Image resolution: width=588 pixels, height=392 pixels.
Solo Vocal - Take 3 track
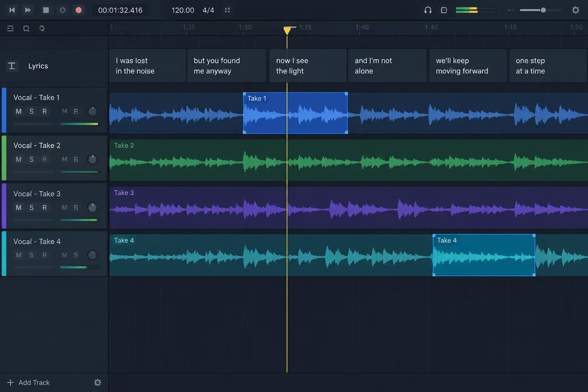[31, 207]
